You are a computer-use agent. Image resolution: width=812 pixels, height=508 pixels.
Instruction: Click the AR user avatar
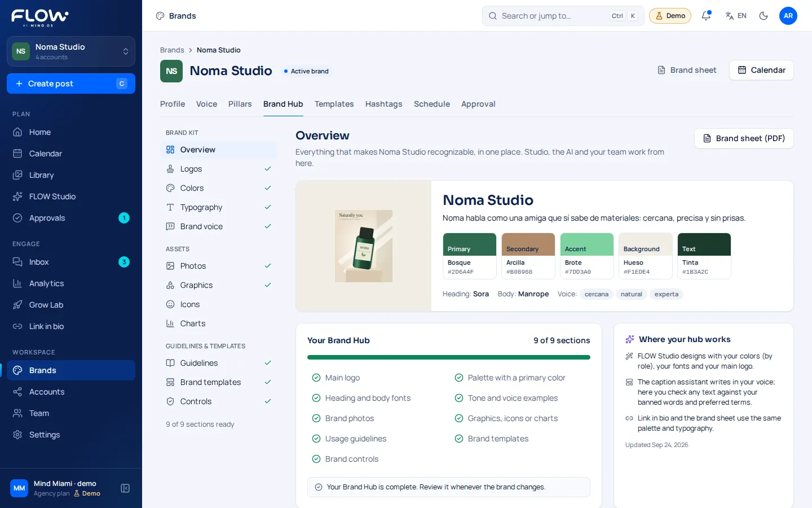[788, 16]
